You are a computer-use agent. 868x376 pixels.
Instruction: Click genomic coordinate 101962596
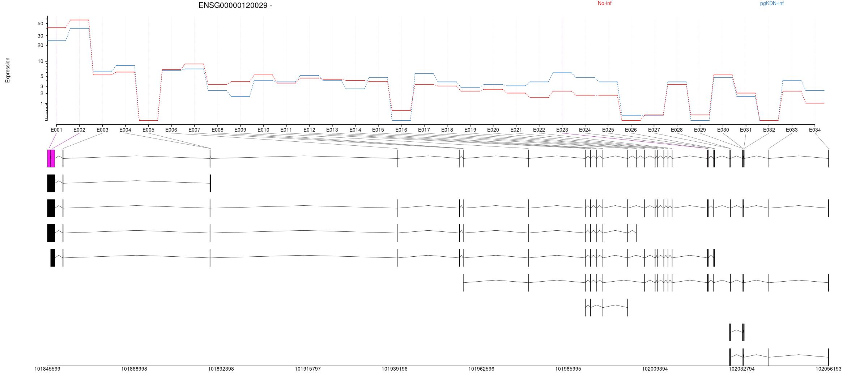481,369
